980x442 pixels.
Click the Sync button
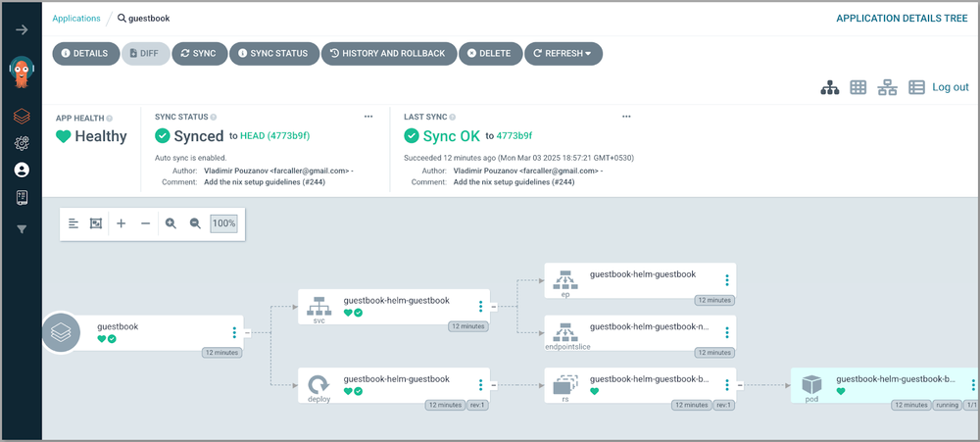pos(199,54)
